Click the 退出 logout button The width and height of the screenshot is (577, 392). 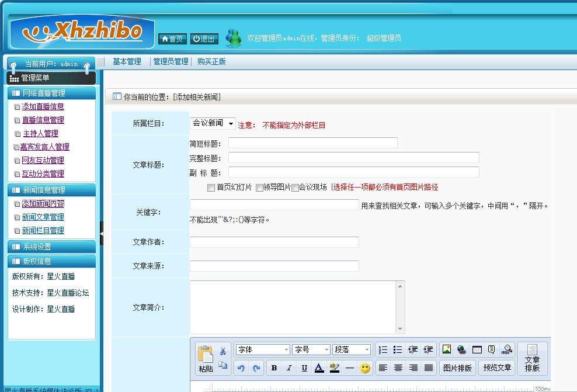click(x=204, y=39)
